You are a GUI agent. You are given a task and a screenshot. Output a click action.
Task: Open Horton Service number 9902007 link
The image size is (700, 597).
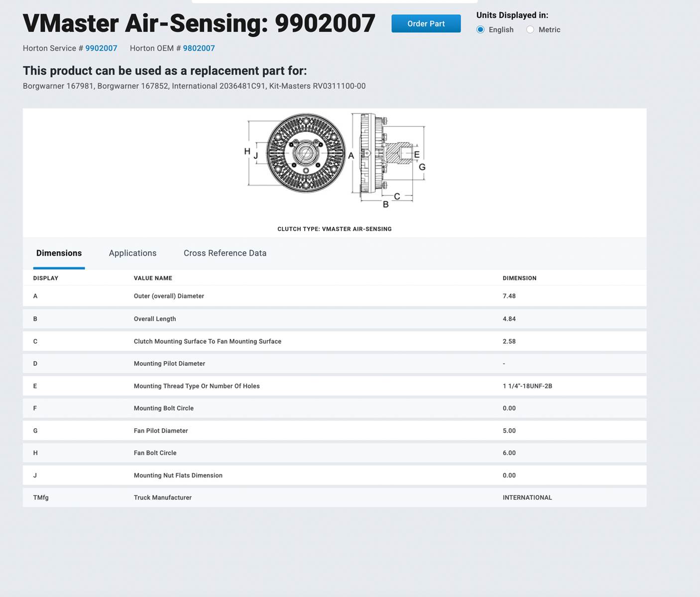101,48
